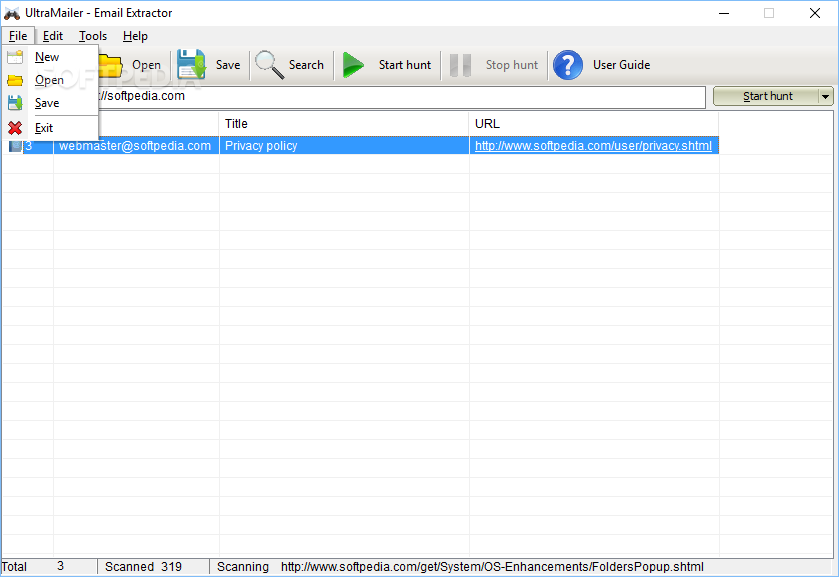This screenshot has width=839, height=577.
Task: Open the Tools menu
Action: (x=93, y=36)
